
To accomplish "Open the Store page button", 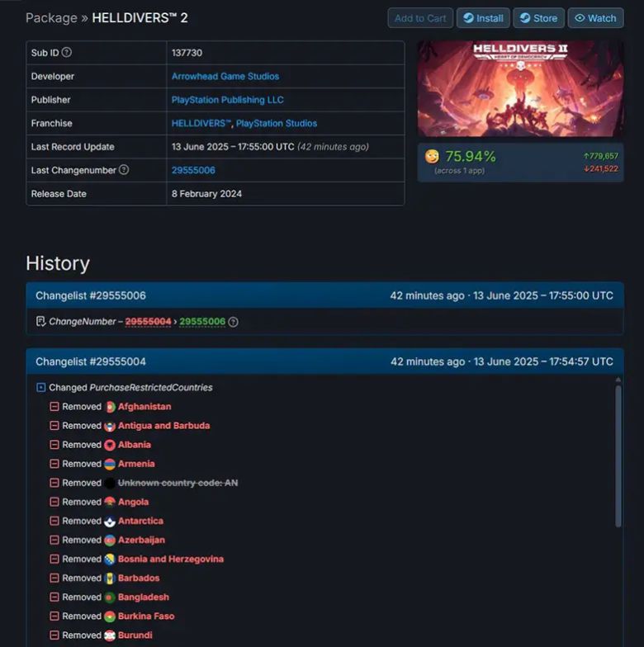I will (x=538, y=18).
